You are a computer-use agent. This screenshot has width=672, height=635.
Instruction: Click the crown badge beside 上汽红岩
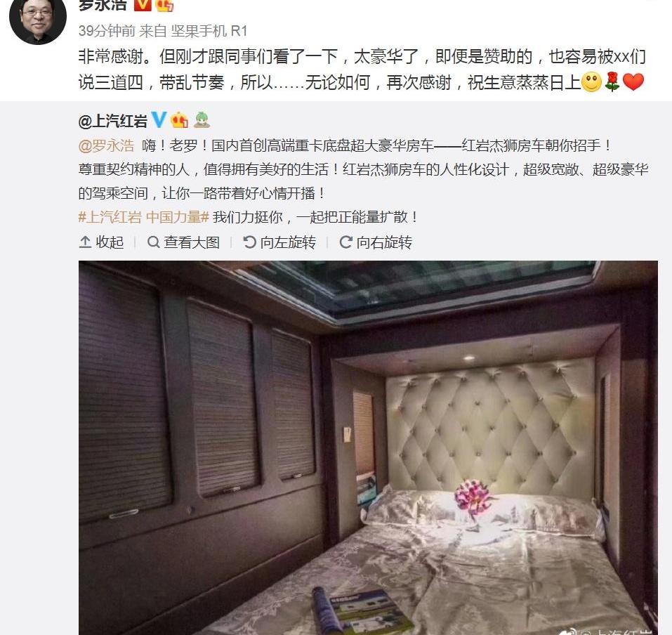[x=179, y=120]
